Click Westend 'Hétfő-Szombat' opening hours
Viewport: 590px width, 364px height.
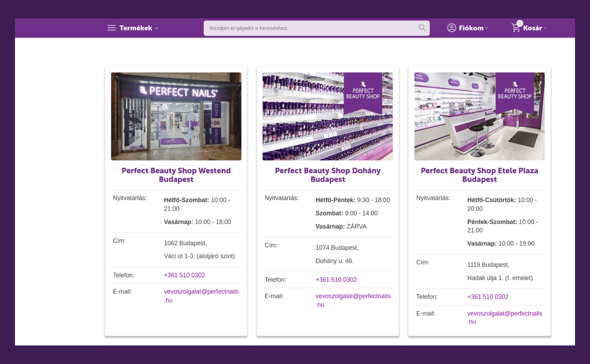197,204
